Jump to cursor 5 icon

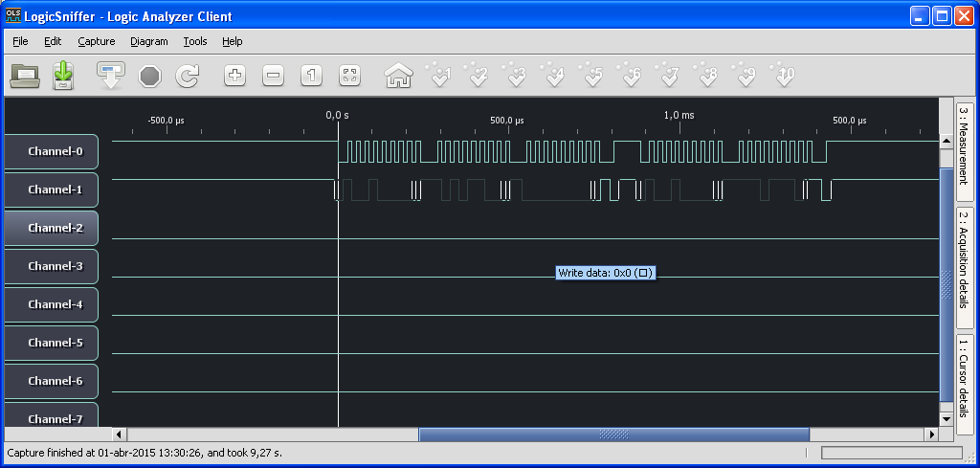click(x=591, y=75)
